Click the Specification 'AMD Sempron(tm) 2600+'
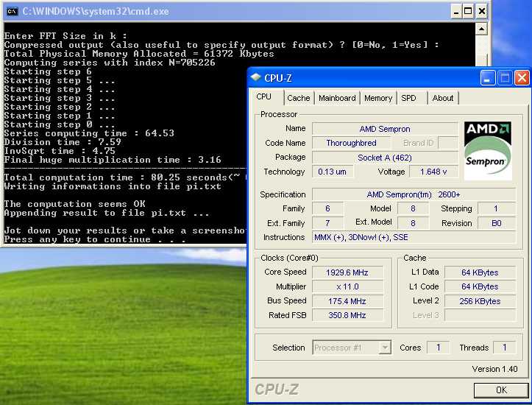532x405 pixels. pyautogui.click(x=414, y=194)
